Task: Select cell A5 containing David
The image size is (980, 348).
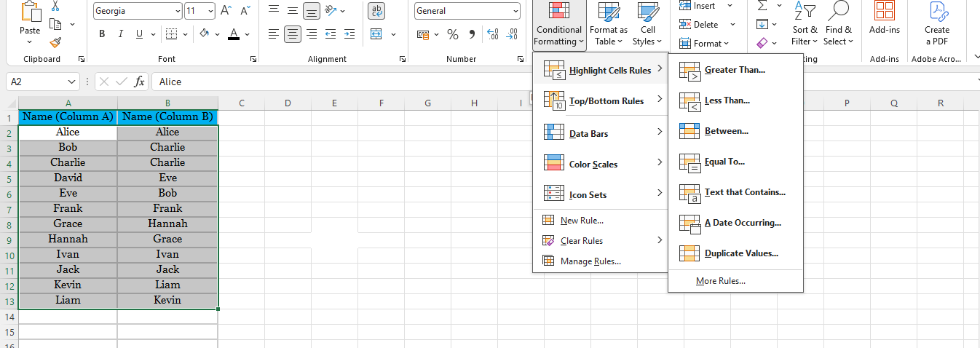Action: pyautogui.click(x=68, y=178)
